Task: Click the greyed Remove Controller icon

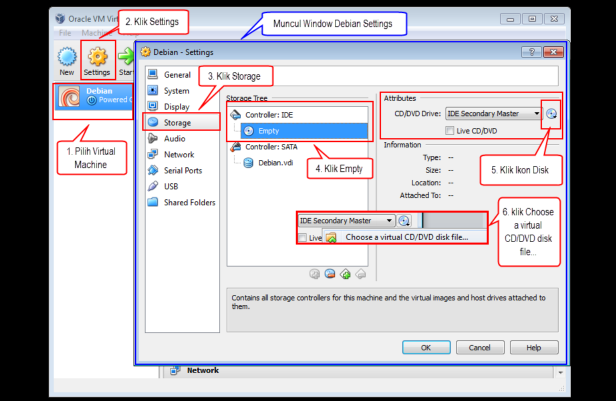Action: point(361,274)
